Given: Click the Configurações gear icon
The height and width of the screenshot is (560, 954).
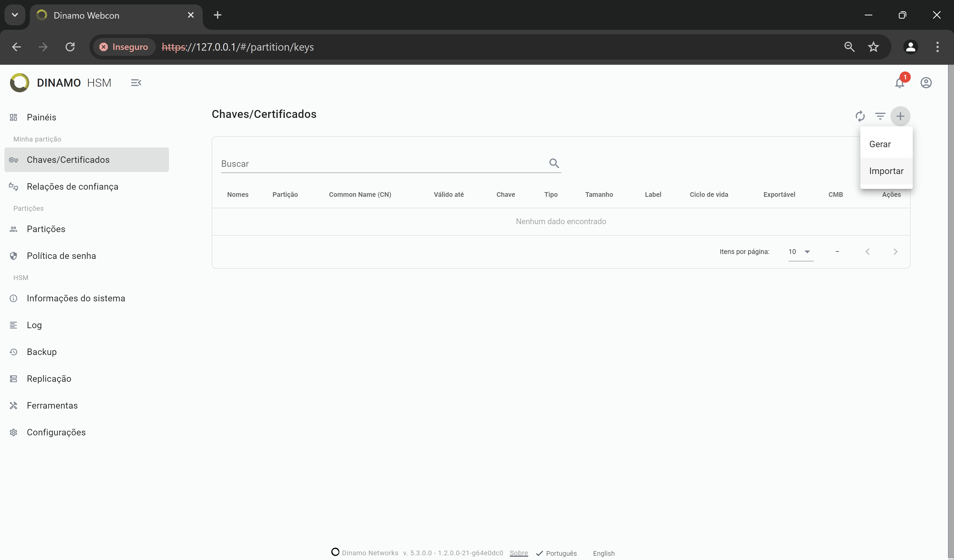Looking at the screenshot, I should 14,432.
